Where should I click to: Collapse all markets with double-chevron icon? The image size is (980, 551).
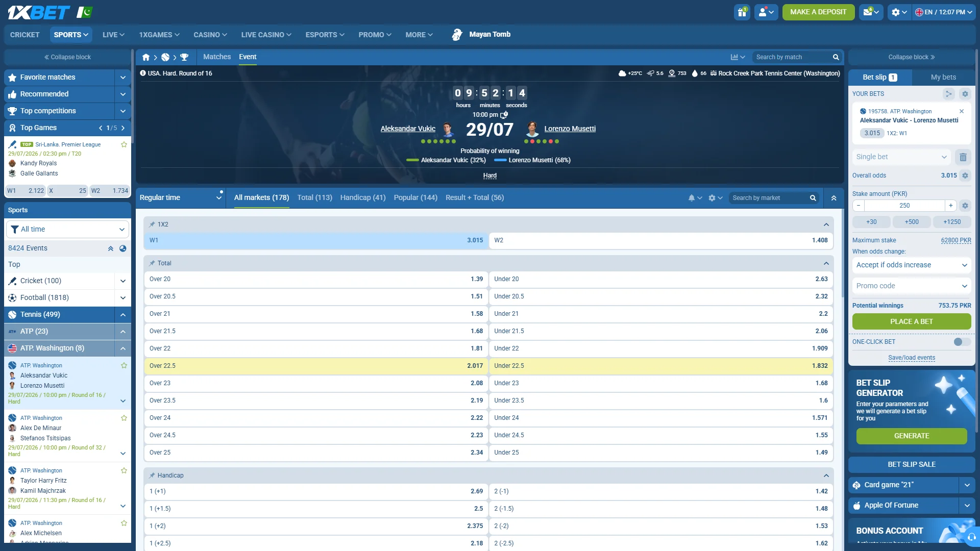pyautogui.click(x=834, y=198)
